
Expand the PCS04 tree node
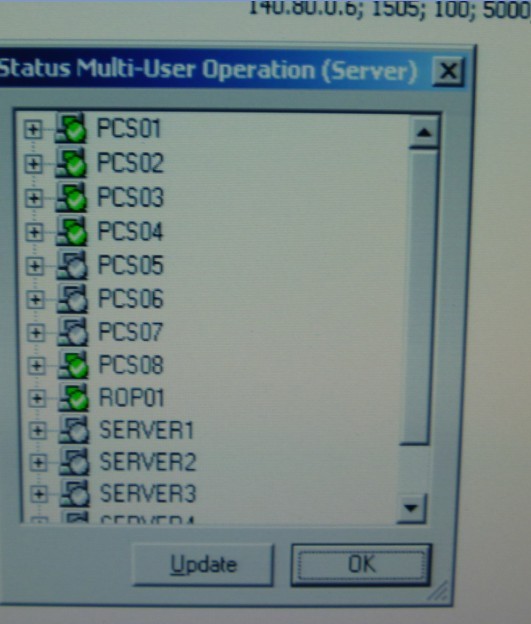click(35, 232)
